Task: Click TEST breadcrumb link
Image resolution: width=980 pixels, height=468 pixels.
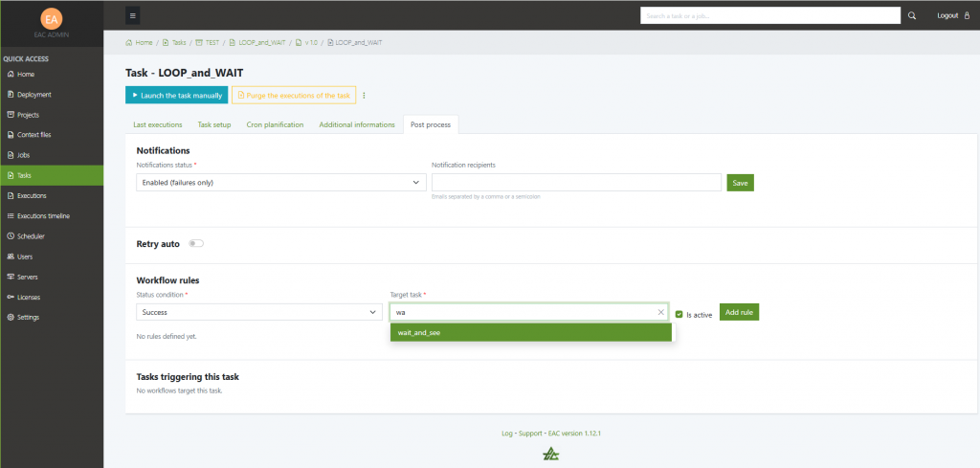Action: tap(208, 42)
